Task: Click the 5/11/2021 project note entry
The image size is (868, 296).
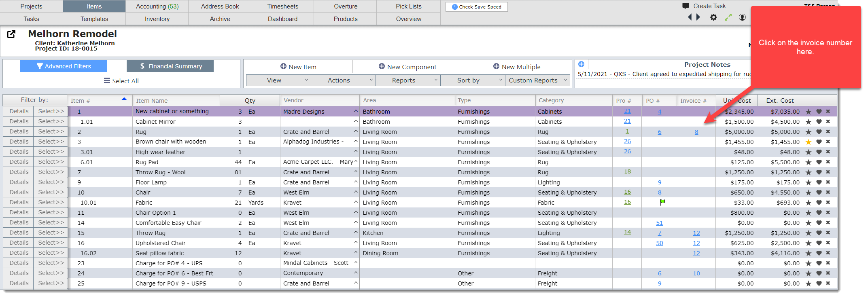Action: pos(664,74)
